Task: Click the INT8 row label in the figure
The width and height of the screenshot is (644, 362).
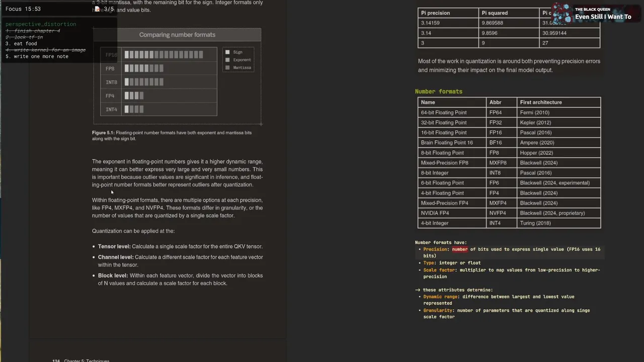Action: coord(111,82)
